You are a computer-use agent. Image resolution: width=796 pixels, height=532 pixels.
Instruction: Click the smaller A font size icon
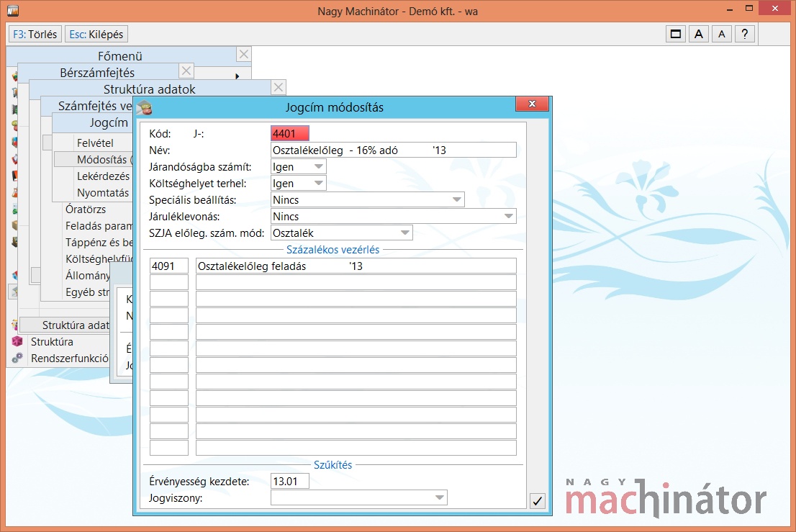click(x=721, y=34)
